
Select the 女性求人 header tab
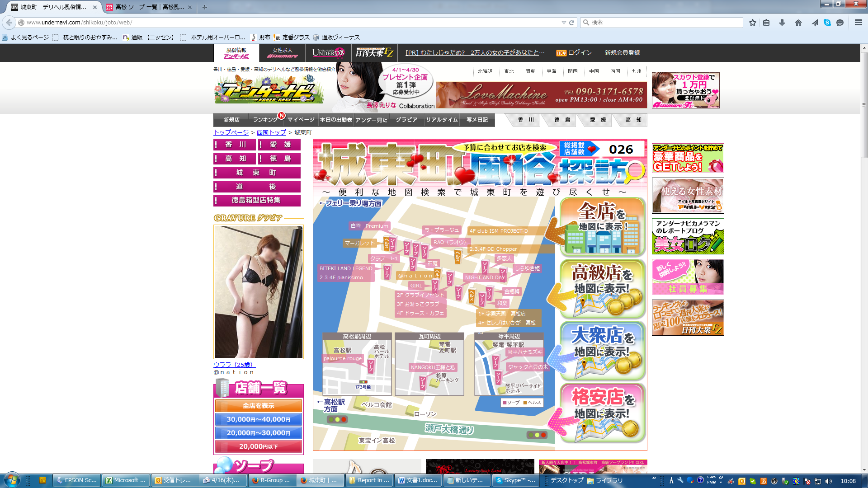point(283,53)
